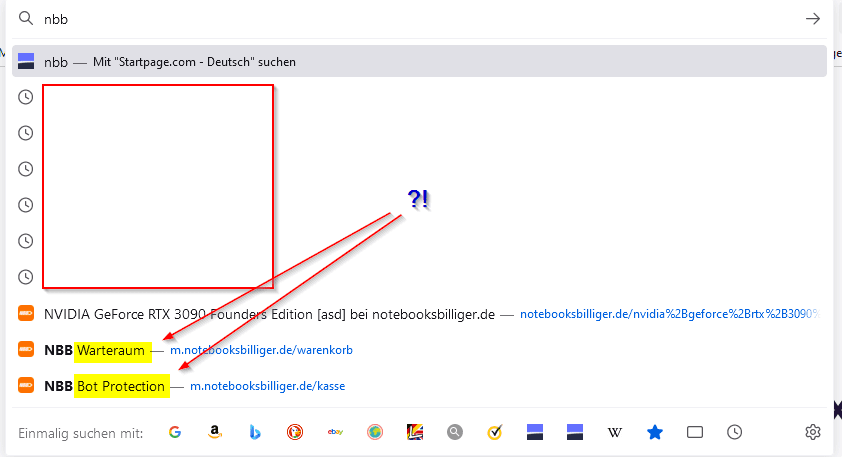This screenshot has height=457, width=842.
Task: Choose the yellow checkmark search engine icon
Action: click(495, 432)
